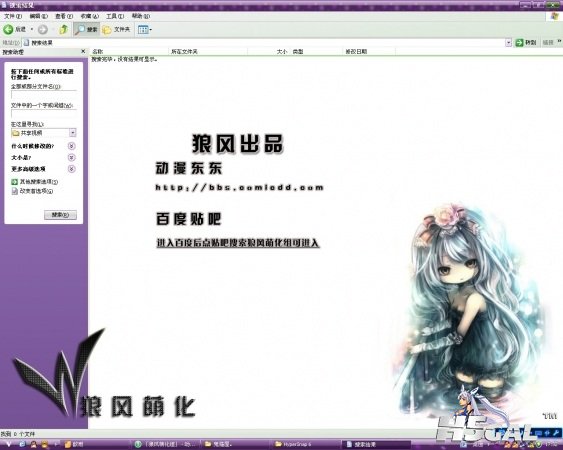
Task: Click the grey Forward arrow icon
Action: pyautogui.click(x=43, y=29)
